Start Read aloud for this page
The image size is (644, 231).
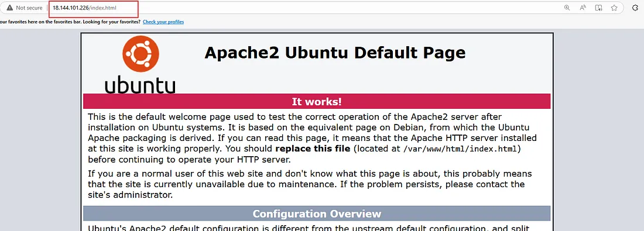(x=583, y=8)
